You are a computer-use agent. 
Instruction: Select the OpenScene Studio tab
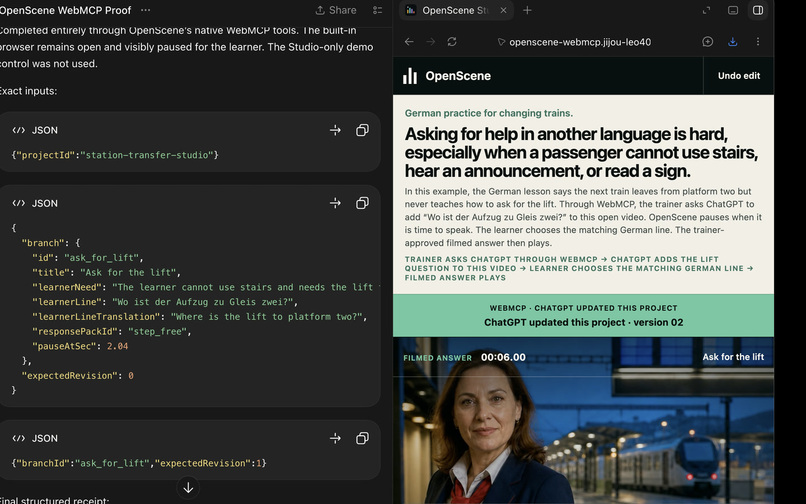click(454, 10)
